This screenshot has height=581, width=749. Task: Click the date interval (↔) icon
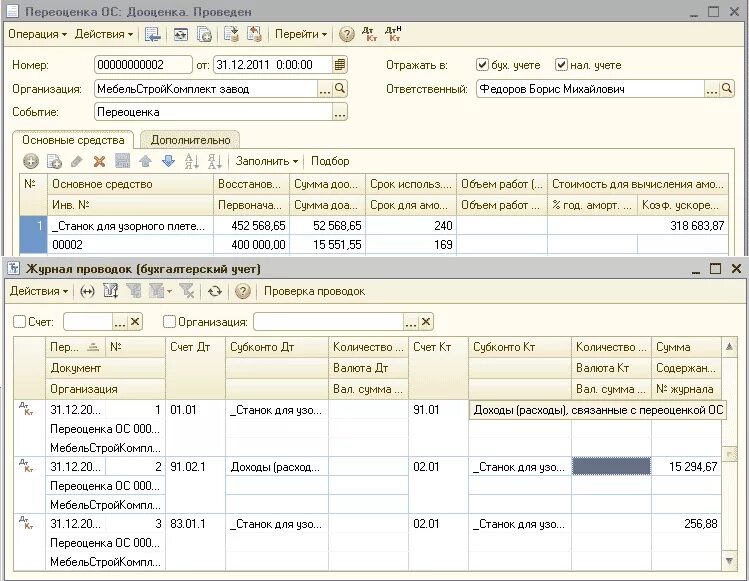tap(87, 291)
